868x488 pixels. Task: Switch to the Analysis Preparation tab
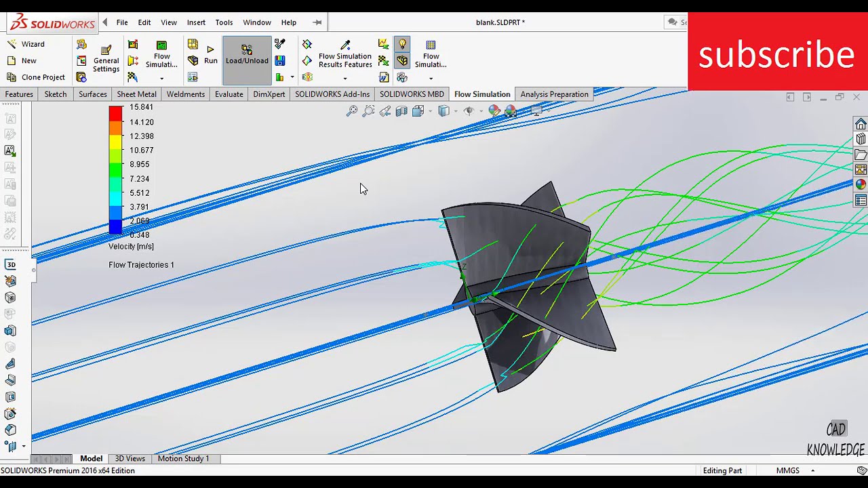point(555,94)
